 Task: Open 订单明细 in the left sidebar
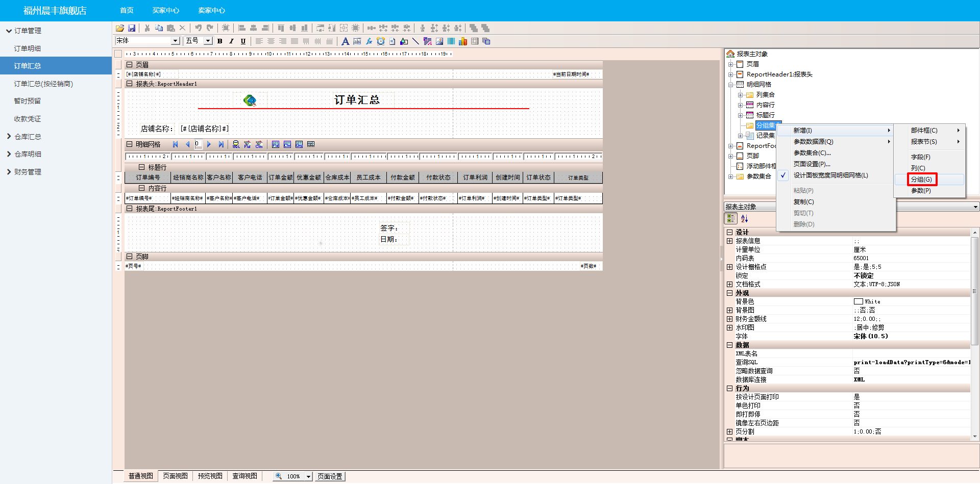(28, 48)
